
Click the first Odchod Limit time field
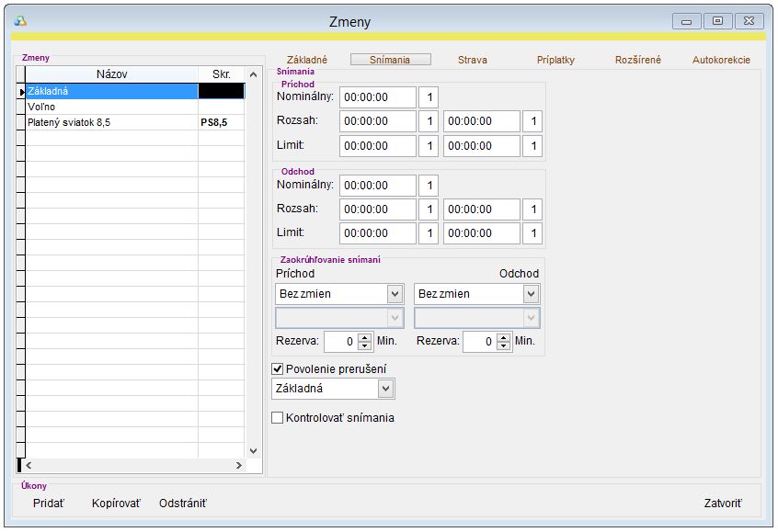click(378, 233)
